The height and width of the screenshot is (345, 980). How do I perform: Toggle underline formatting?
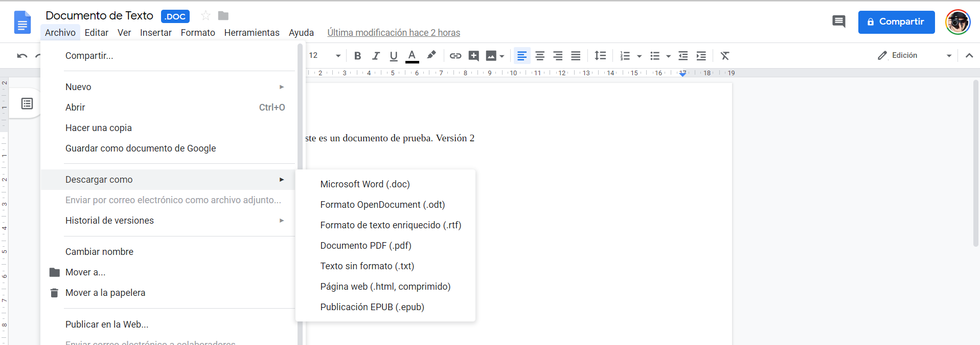[394, 56]
